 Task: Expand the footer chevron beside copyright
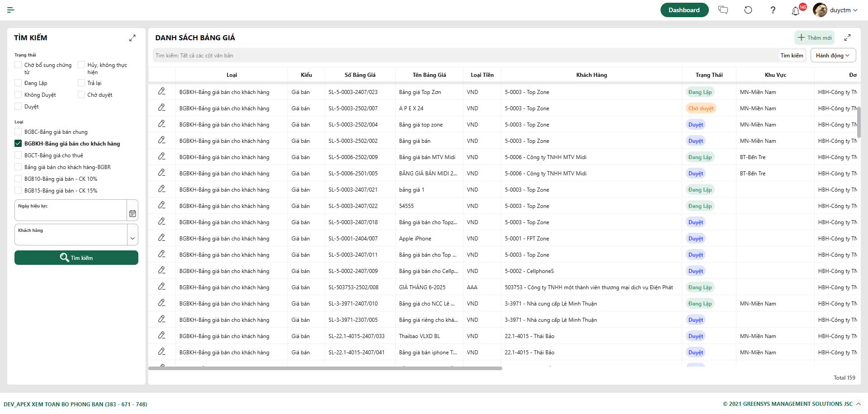(859, 404)
